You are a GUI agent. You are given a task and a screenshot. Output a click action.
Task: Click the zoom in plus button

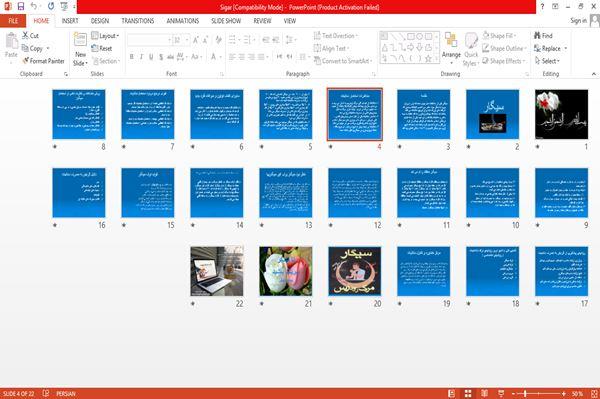[x=564, y=394]
